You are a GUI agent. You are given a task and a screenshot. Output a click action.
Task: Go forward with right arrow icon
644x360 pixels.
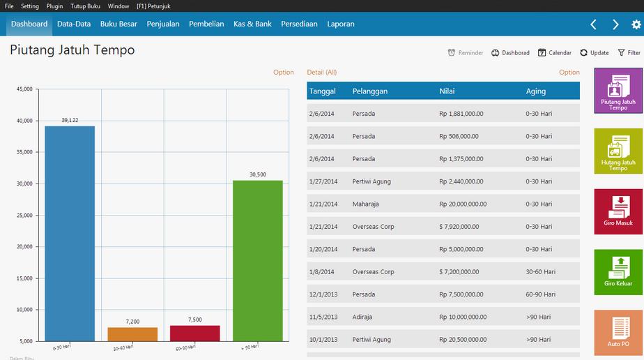(x=615, y=24)
